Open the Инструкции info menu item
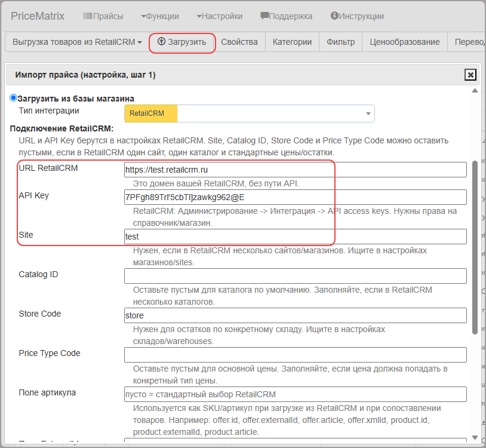486x448 pixels. pyautogui.click(x=357, y=16)
